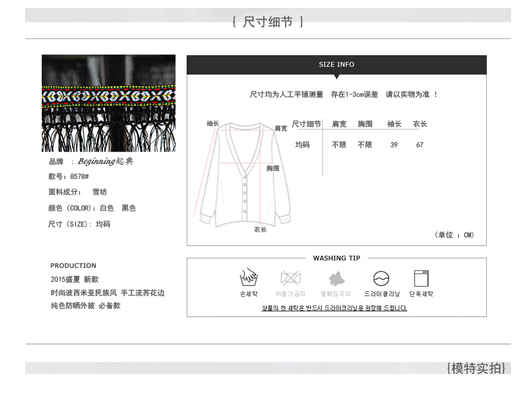Image resolution: width=532 pixels, height=403 pixels.
Task: Click the SIZE INFO header bar
Action: 336,65
